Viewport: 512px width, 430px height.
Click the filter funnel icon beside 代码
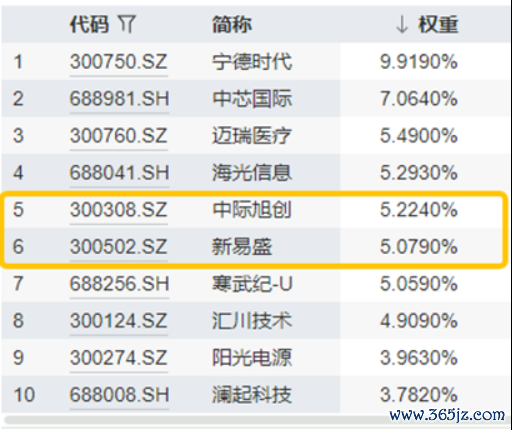point(127,24)
